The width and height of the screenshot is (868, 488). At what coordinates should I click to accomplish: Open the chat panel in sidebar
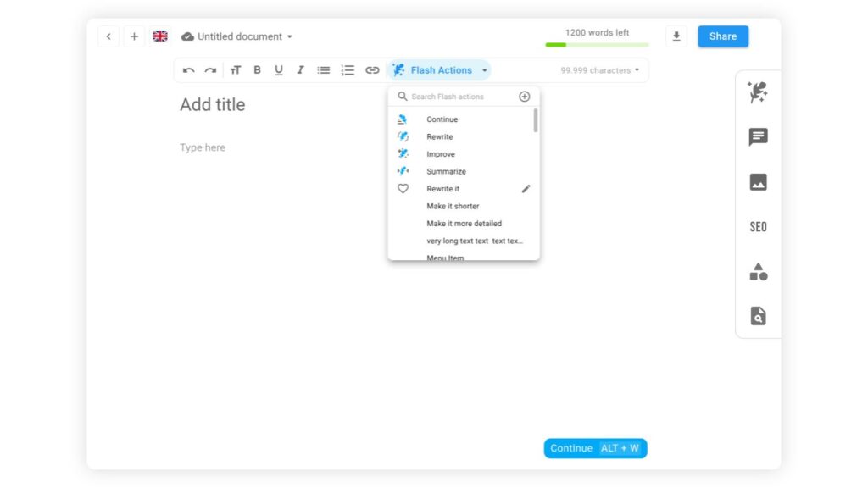(x=758, y=137)
